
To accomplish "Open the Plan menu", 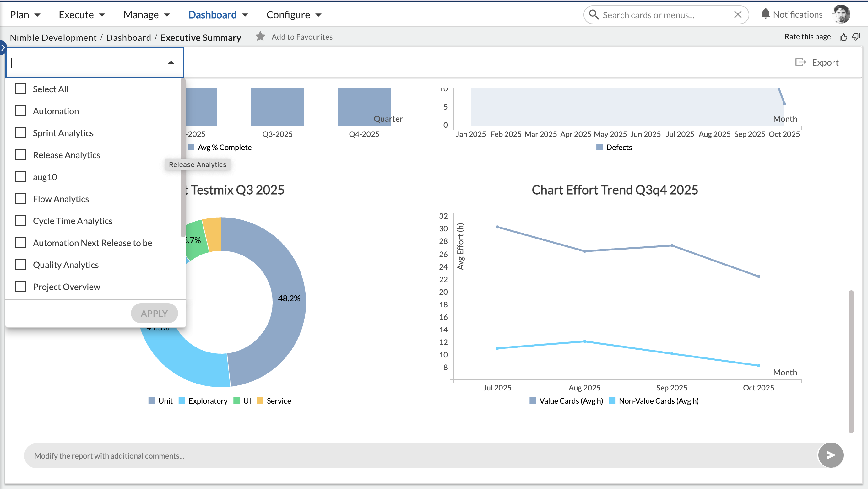I will (x=25, y=15).
